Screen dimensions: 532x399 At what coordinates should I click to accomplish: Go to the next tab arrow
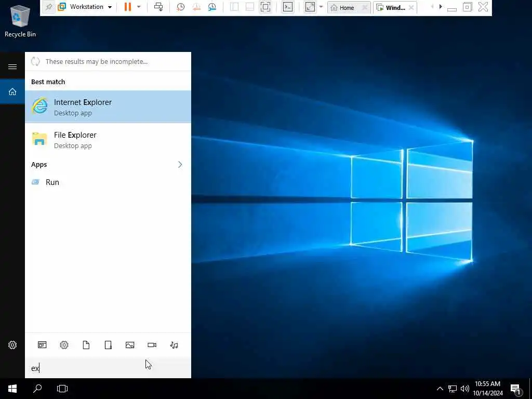[441, 6]
